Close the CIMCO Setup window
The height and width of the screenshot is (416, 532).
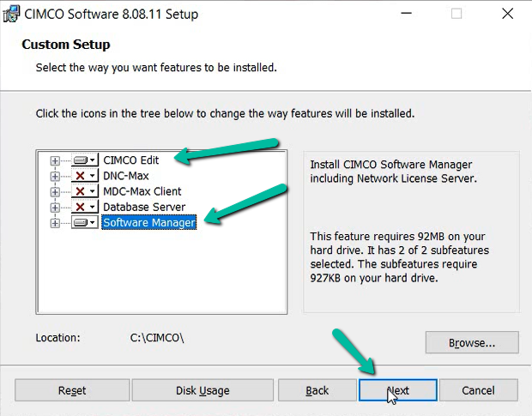pyautogui.click(x=508, y=14)
